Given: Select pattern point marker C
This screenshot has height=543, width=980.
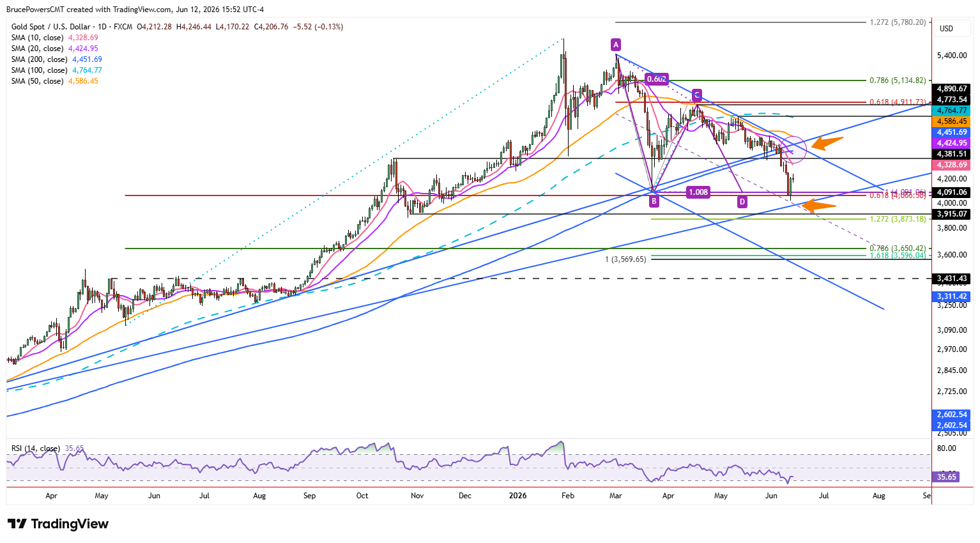Looking at the screenshot, I should pos(697,95).
